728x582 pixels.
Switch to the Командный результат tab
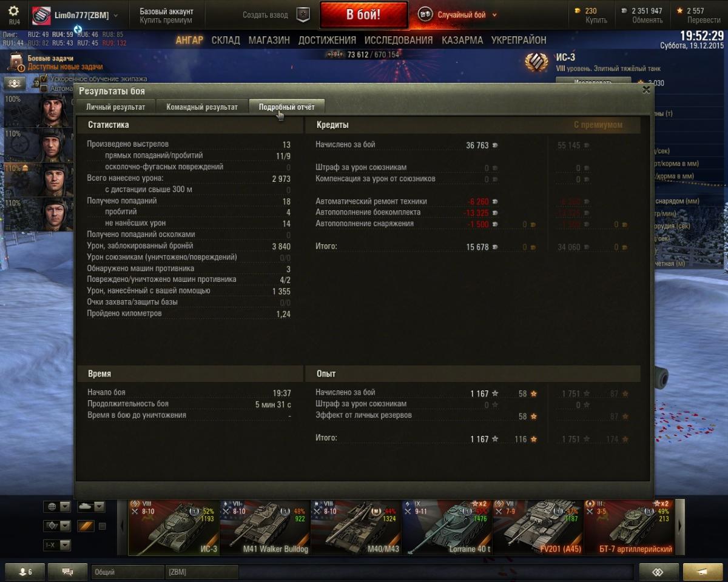[x=202, y=107]
